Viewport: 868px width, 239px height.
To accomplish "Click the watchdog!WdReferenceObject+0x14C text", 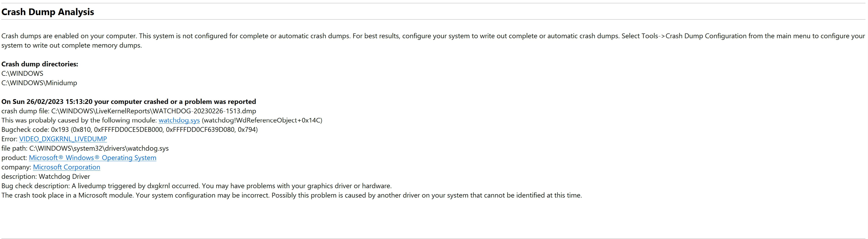I will pos(262,120).
